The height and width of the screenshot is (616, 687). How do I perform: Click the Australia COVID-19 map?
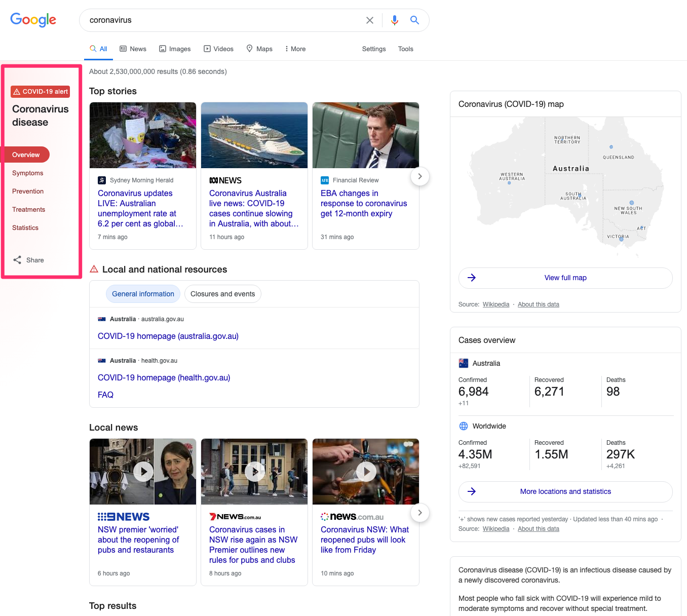(565, 187)
